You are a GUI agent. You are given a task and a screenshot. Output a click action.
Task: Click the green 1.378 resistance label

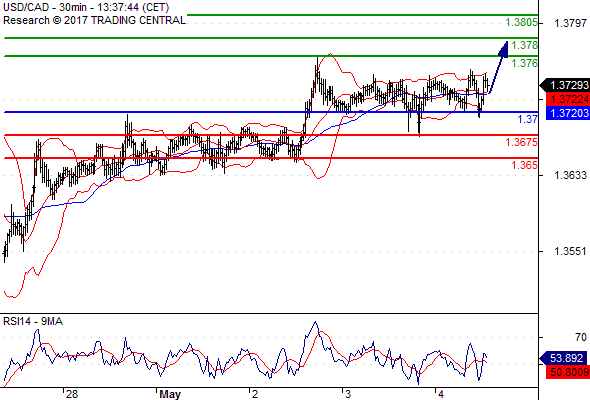[525, 45]
